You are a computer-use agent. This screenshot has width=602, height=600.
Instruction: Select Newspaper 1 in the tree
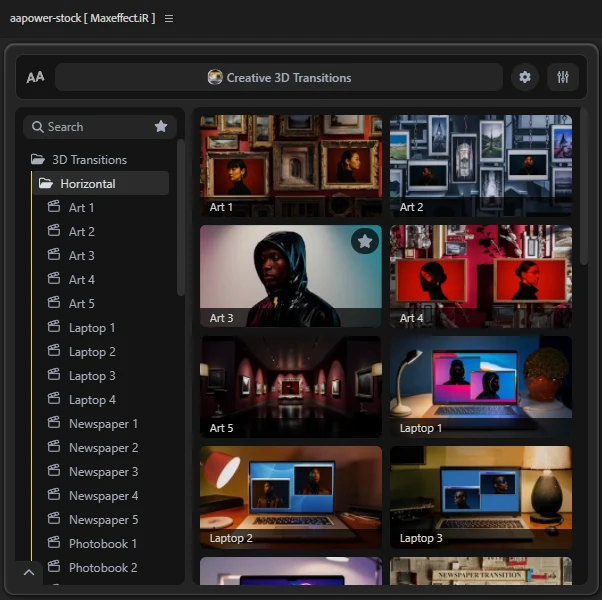coord(103,424)
